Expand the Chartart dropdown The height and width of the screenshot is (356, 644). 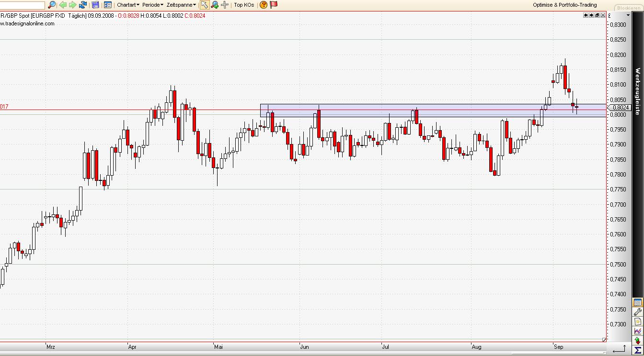(x=128, y=5)
